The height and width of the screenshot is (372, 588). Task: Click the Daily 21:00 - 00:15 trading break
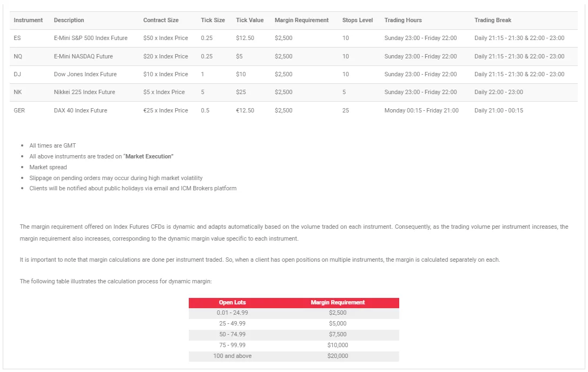(x=499, y=110)
